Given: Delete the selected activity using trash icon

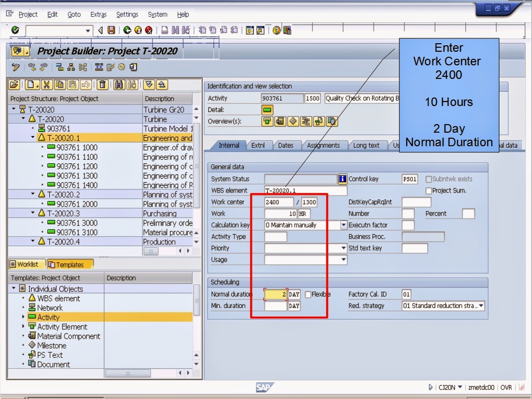Looking at the screenshot, I should (102, 84).
